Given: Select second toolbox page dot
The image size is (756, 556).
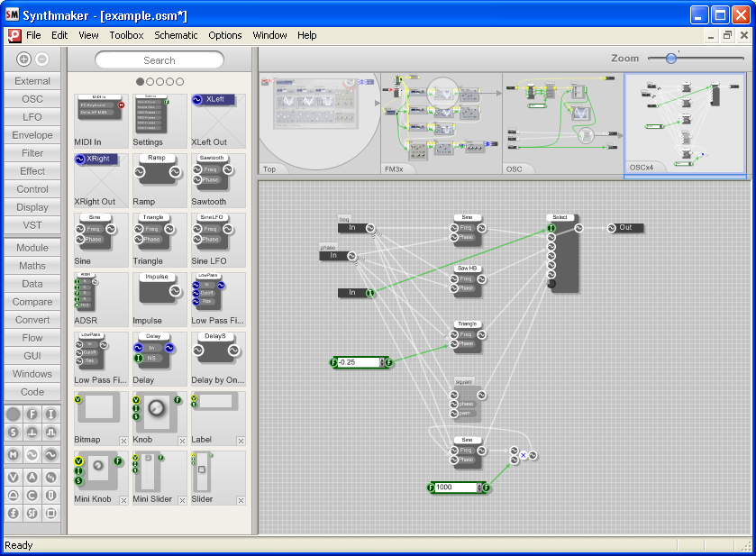Looking at the screenshot, I should point(150,81).
